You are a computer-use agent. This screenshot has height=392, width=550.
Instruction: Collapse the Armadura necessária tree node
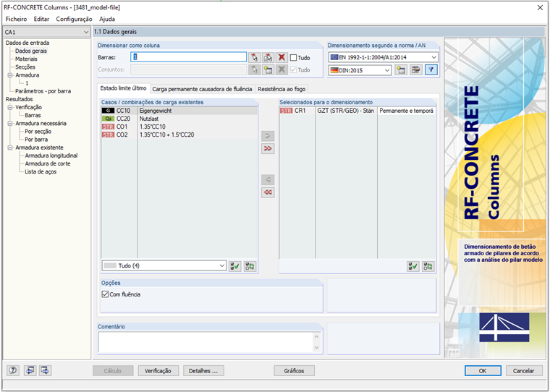click(x=10, y=124)
